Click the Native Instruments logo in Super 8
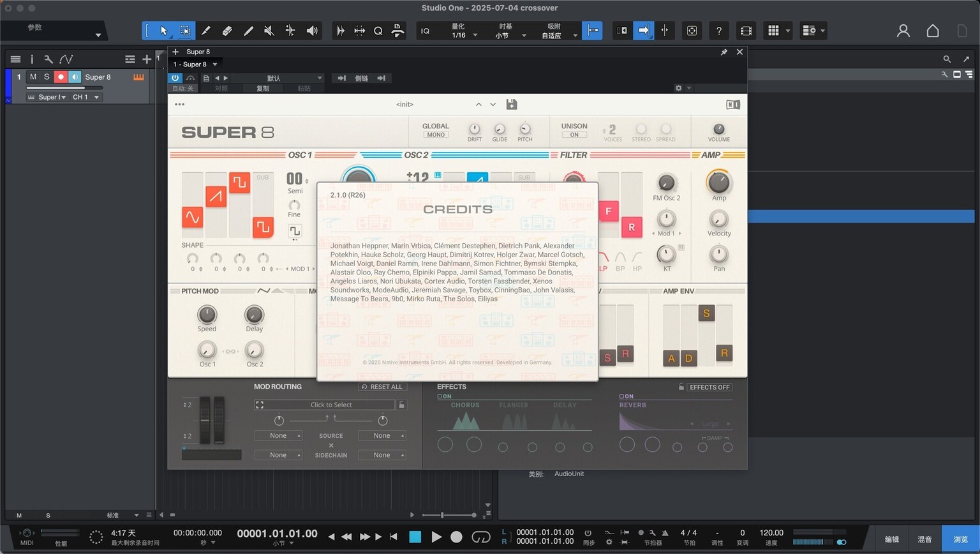 (x=733, y=104)
